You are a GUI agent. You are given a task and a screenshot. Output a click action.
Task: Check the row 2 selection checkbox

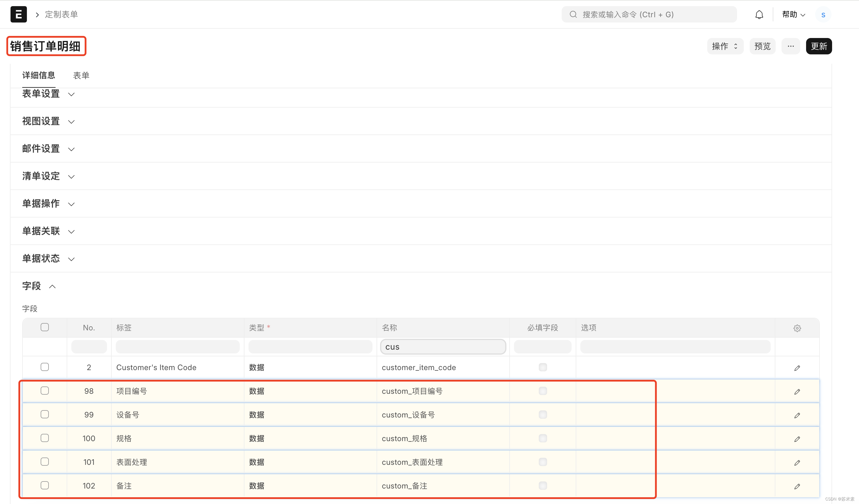[x=45, y=367]
